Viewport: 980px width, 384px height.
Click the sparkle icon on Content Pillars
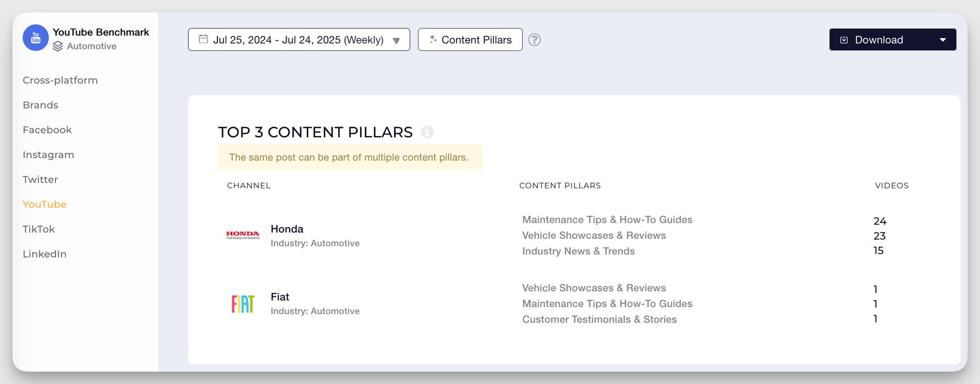[x=433, y=39]
